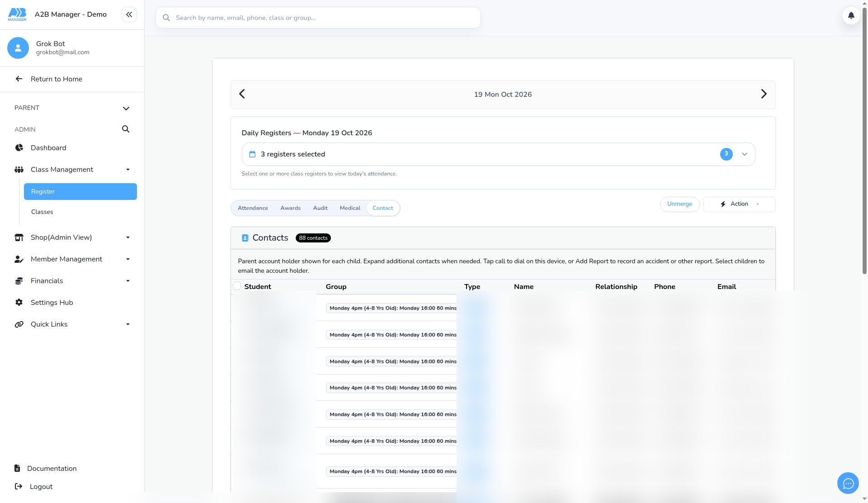Click the Logout exit icon

click(x=19, y=486)
